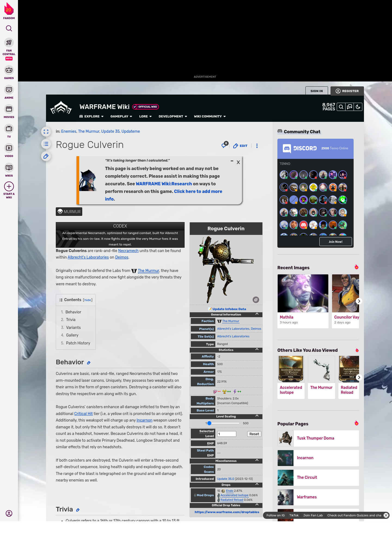This screenshot has width=392, height=545.
Task: Open the wiki discussions icon in header
Action: 350,107
